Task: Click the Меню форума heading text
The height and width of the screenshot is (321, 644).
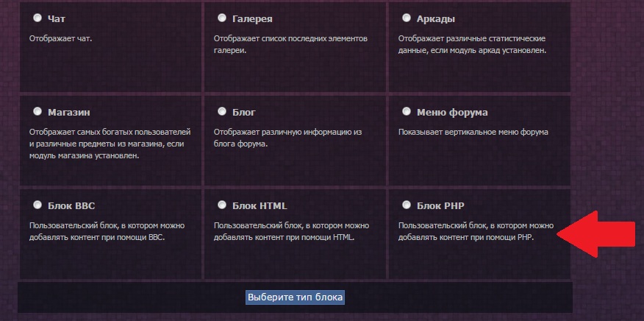Action: click(x=452, y=113)
